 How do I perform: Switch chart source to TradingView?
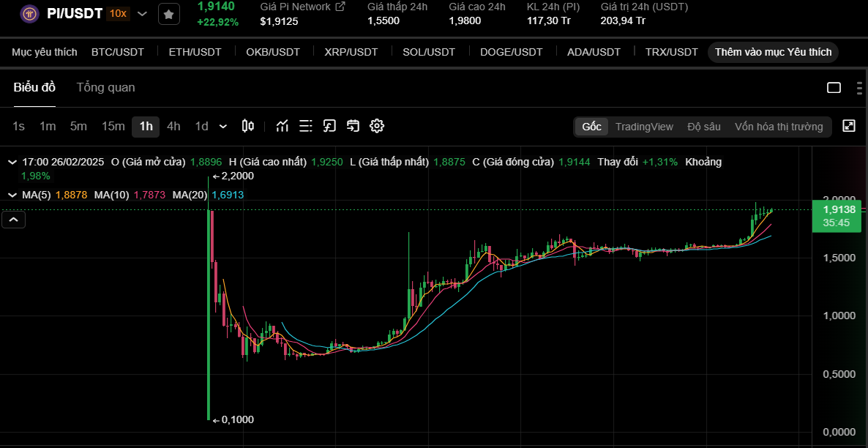coord(644,126)
